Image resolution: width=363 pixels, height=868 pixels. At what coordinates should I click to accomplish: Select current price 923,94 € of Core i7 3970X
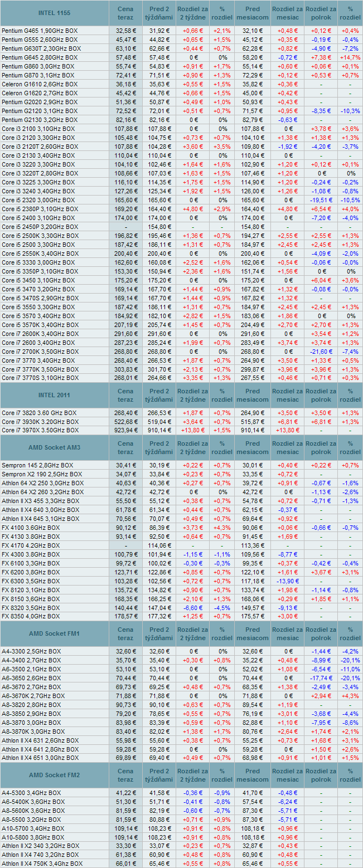pyautogui.click(x=125, y=431)
